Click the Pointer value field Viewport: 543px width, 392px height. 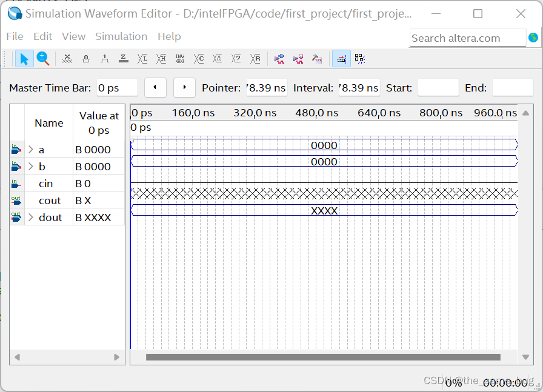pos(267,88)
